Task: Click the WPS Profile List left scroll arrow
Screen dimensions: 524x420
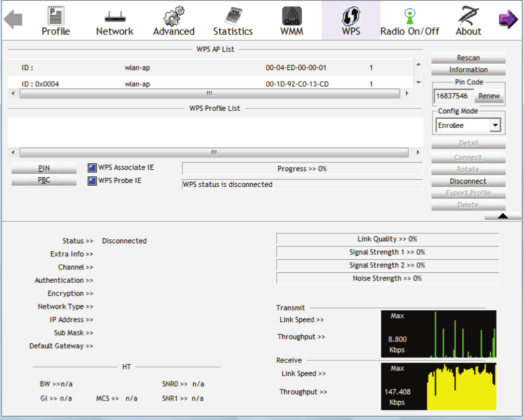Action: 13,153
